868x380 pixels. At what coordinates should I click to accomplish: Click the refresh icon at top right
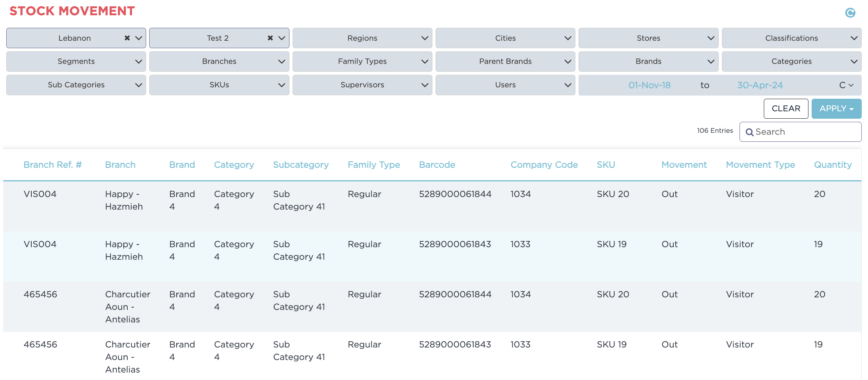pyautogui.click(x=850, y=12)
